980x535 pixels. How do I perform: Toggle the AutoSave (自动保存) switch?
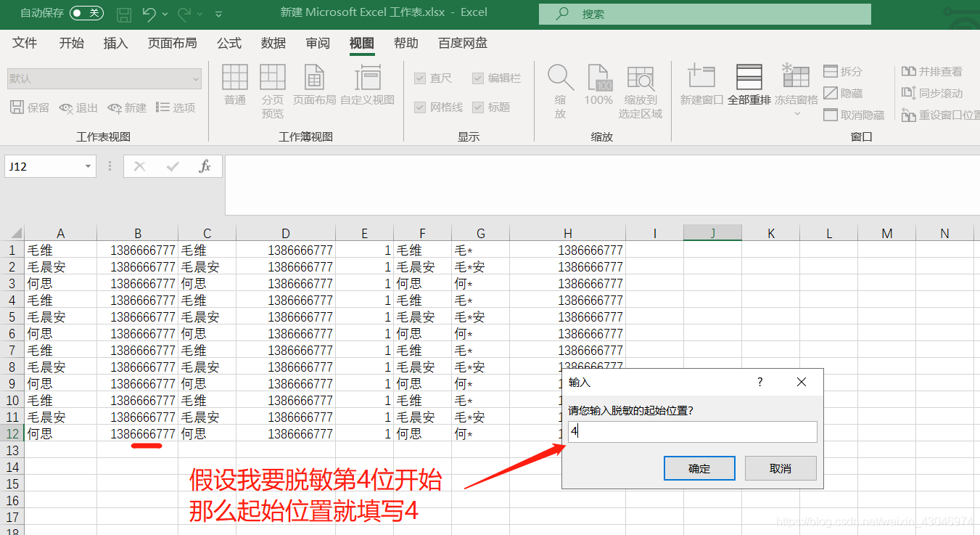tap(86, 13)
